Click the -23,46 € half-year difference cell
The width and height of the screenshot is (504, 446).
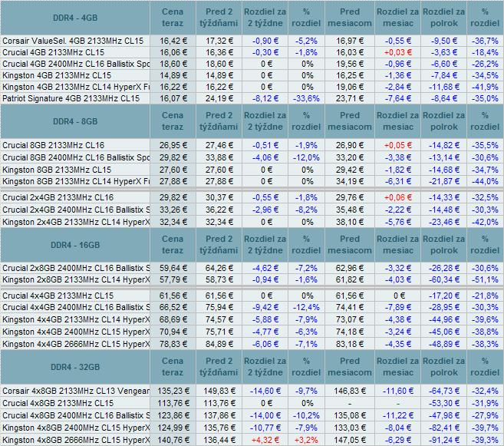pos(444,222)
